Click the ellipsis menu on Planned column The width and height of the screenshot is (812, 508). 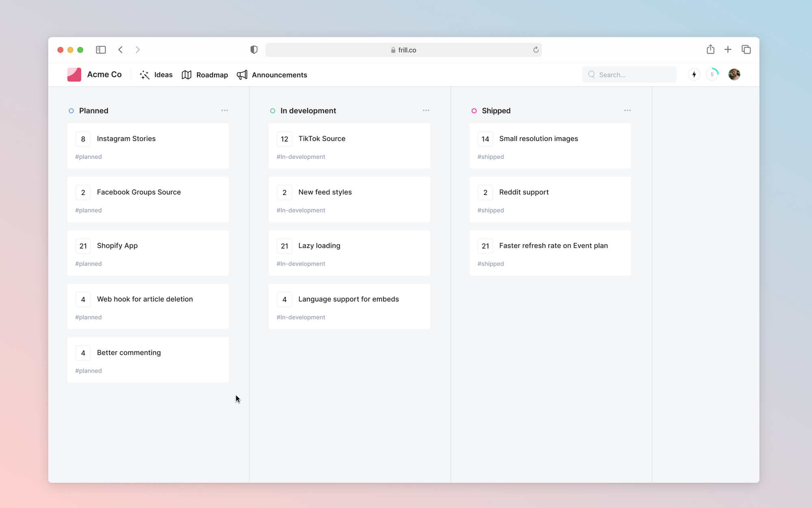click(225, 109)
